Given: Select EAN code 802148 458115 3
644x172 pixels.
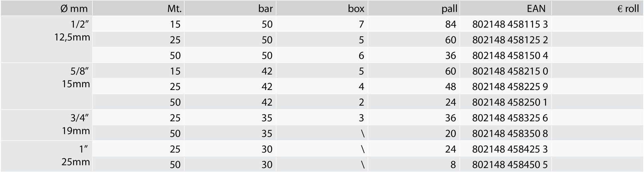Looking at the screenshot, I should (x=510, y=24).
